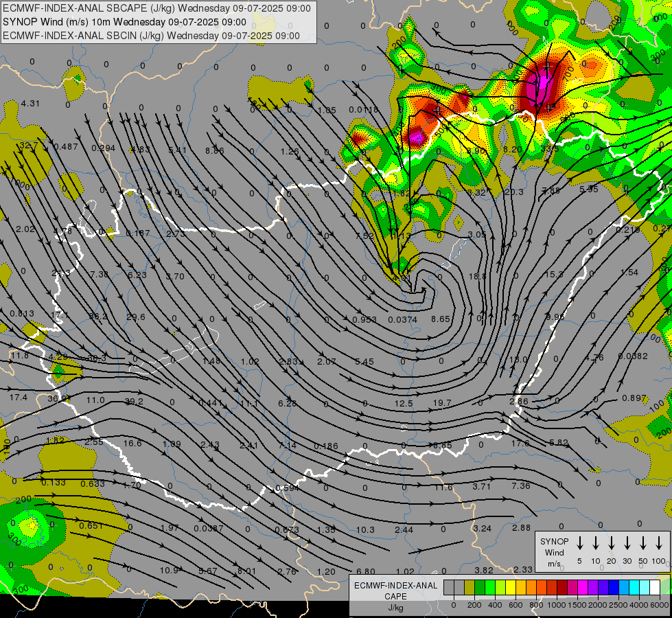This screenshot has width=672, height=618.
Task: Click the map value 5.82
Action: click(559, 443)
